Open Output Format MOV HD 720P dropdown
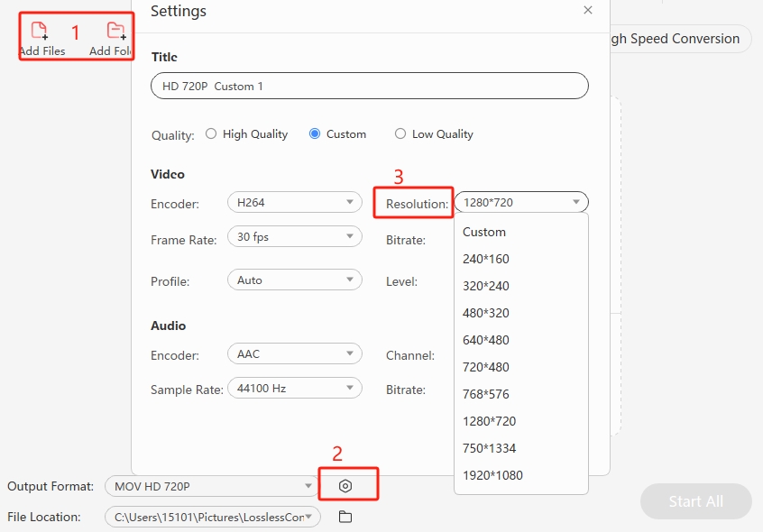This screenshot has width=763, height=532. pos(212,487)
